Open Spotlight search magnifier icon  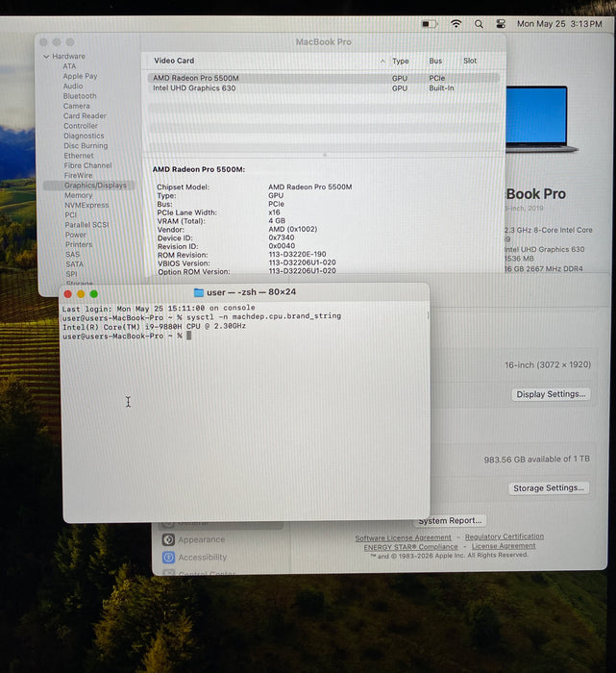[x=479, y=24]
